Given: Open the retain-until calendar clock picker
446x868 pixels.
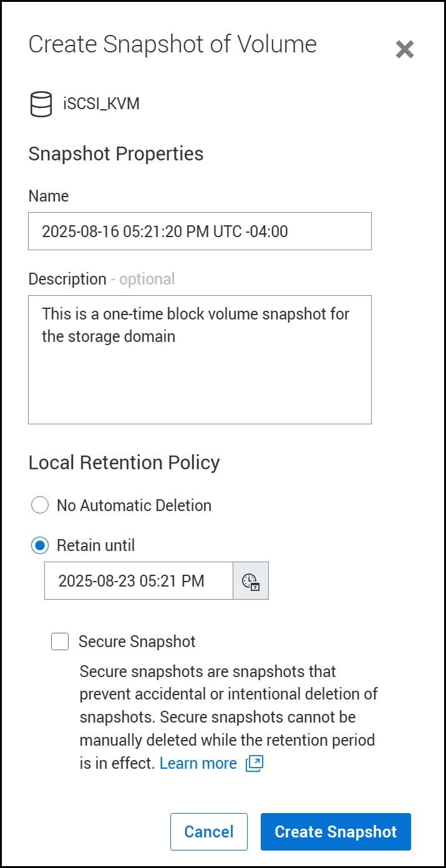Looking at the screenshot, I should click(251, 581).
